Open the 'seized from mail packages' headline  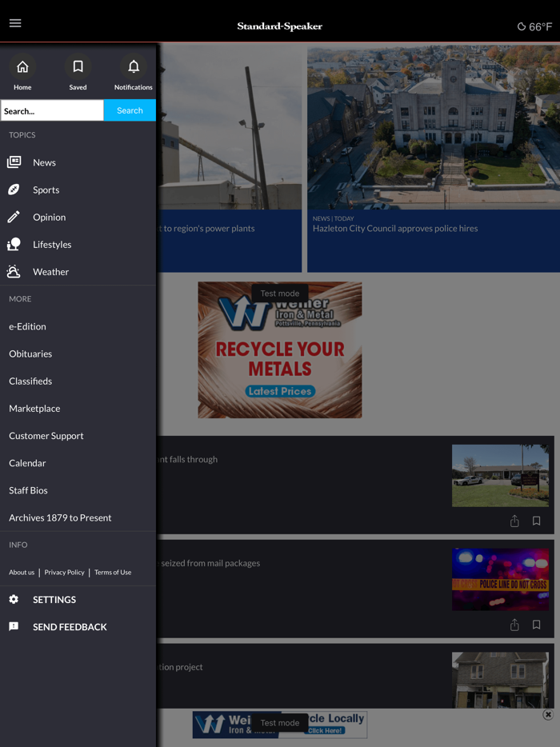(209, 563)
